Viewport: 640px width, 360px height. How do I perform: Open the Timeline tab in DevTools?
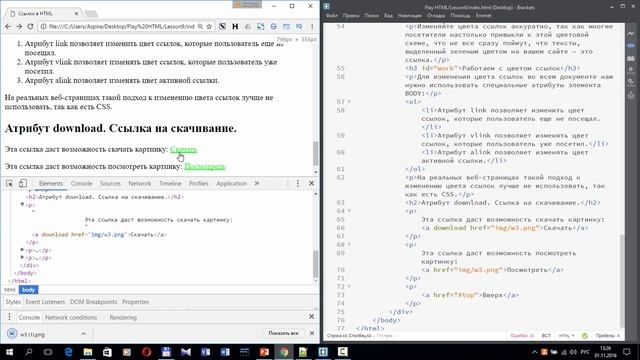point(170,184)
